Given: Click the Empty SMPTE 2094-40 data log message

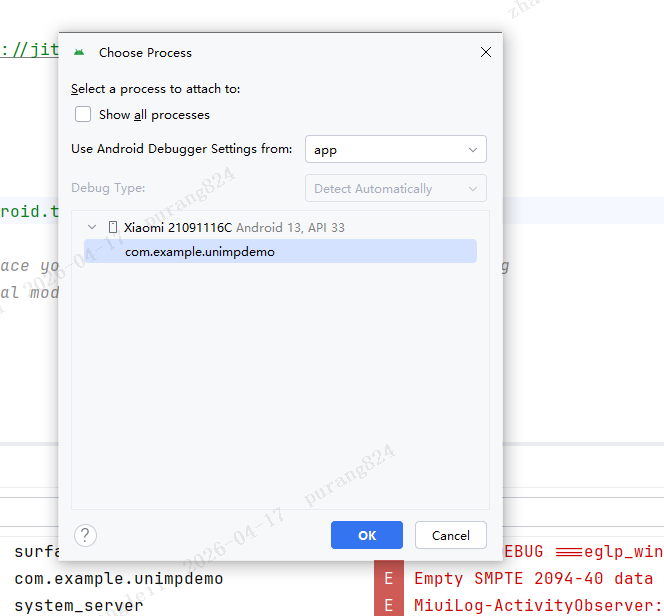Looking at the screenshot, I should click(532, 579).
